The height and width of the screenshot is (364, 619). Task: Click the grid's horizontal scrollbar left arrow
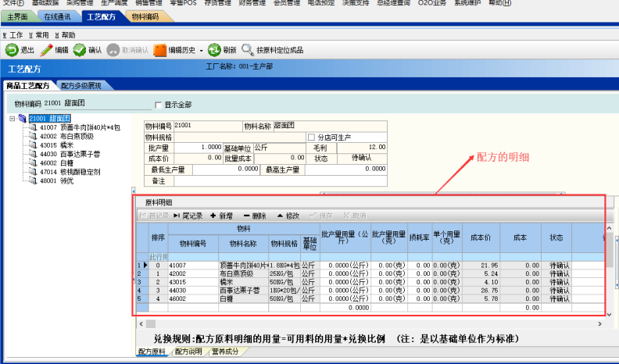coord(141,324)
